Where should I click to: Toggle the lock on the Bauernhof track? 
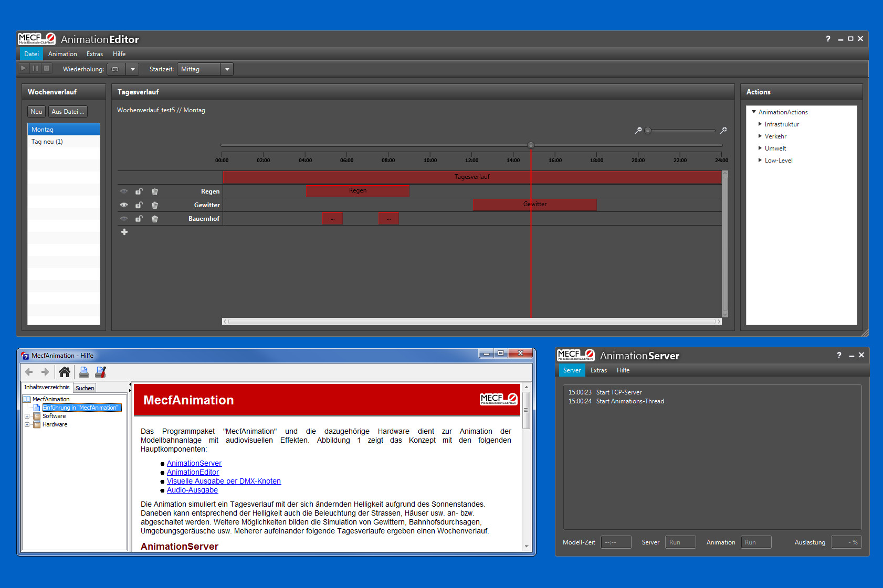point(139,219)
